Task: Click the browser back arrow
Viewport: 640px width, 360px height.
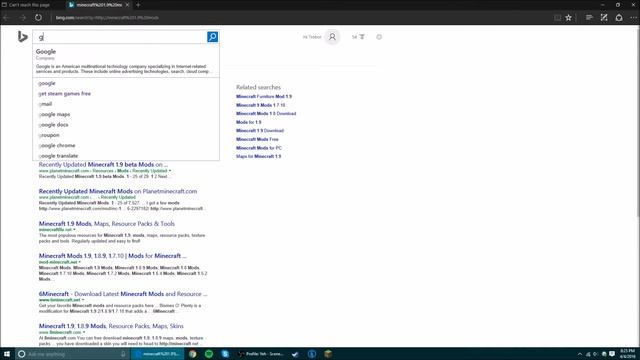Action: point(7,18)
